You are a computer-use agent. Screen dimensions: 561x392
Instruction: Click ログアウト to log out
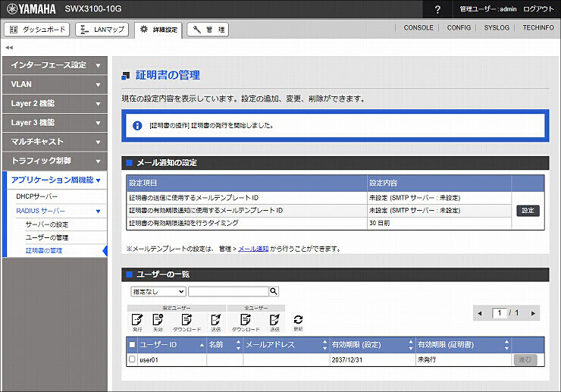[538, 9]
